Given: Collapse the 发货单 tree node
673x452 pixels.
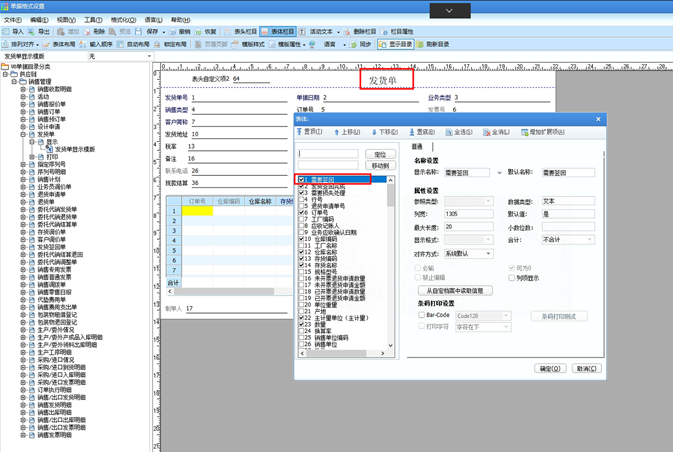Looking at the screenshot, I should [x=23, y=134].
